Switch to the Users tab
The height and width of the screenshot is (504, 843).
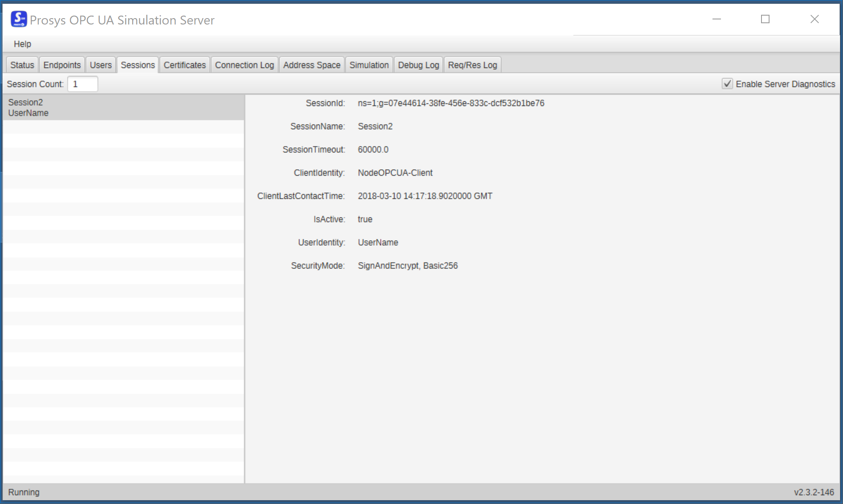(x=101, y=65)
